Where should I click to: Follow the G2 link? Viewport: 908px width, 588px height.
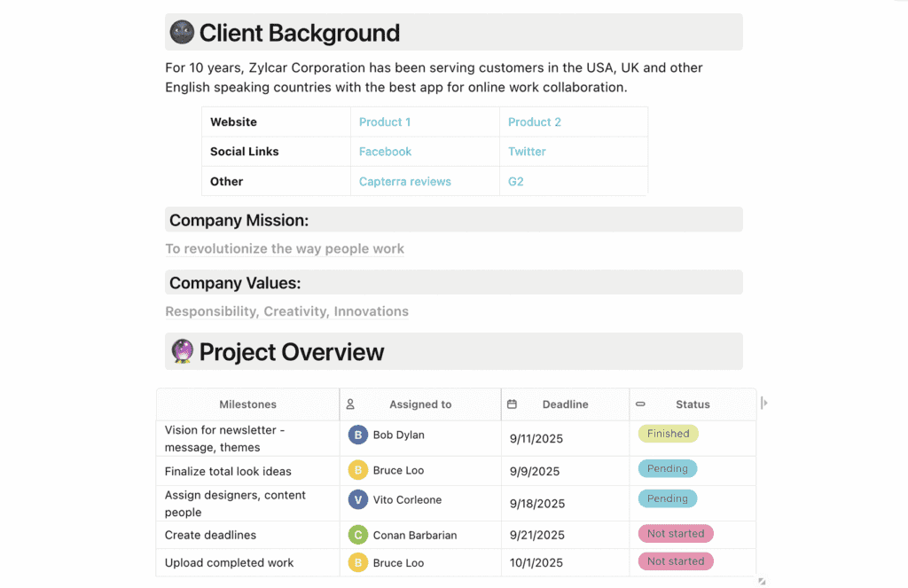tap(515, 182)
